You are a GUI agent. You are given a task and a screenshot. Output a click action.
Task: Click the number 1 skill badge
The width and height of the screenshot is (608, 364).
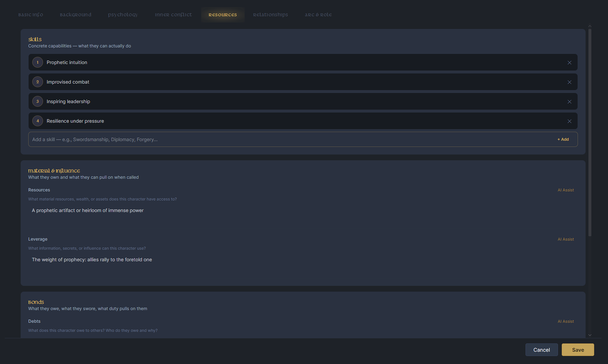pyautogui.click(x=37, y=62)
